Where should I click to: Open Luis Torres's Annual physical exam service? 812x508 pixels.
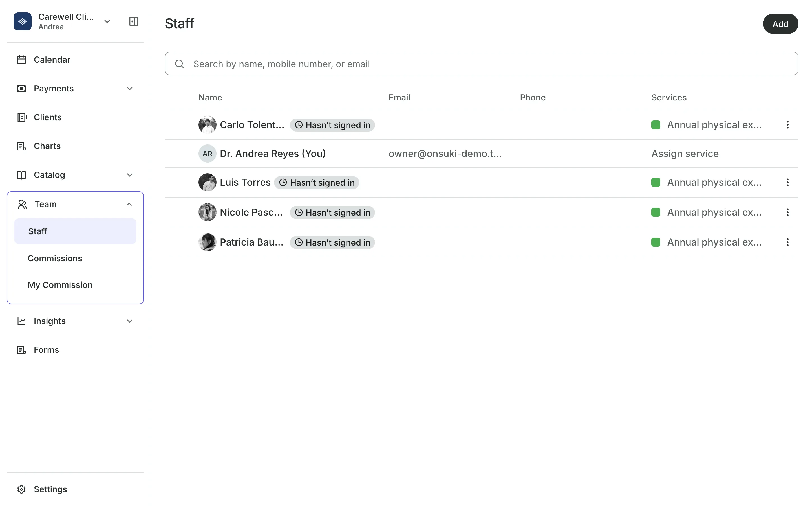point(714,182)
